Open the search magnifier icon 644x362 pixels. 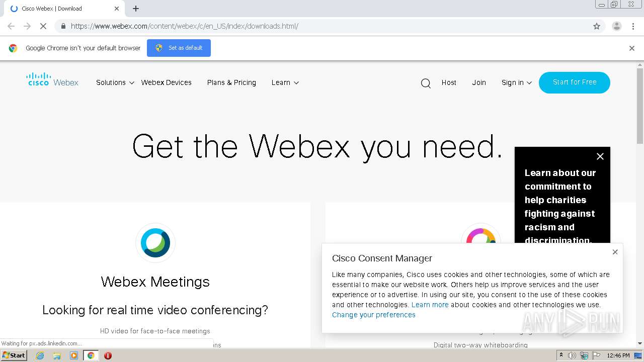(426, 83)
